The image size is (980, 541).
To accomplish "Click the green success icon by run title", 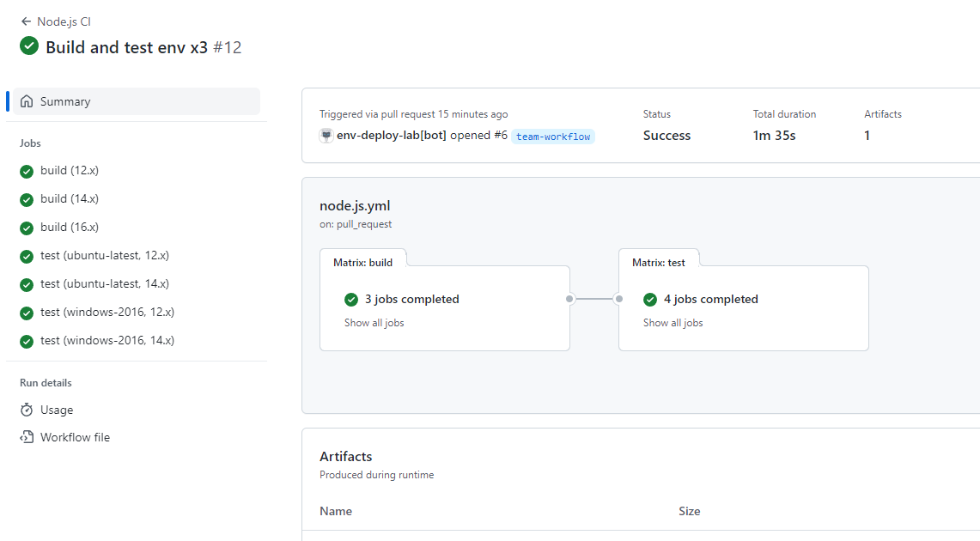I will click(x=29, y=46).
